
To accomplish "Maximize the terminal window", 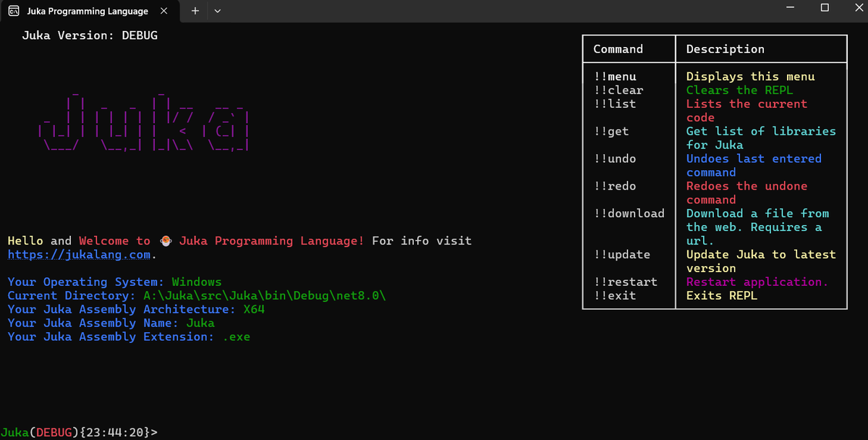I will pyautogui.click(x=825, y=8).
